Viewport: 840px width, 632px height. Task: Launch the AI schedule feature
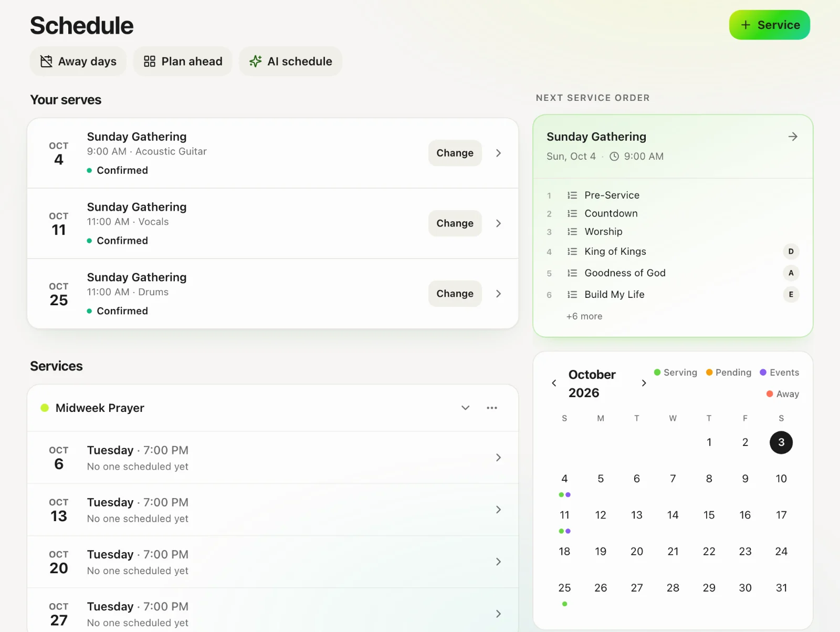point(290,61)
